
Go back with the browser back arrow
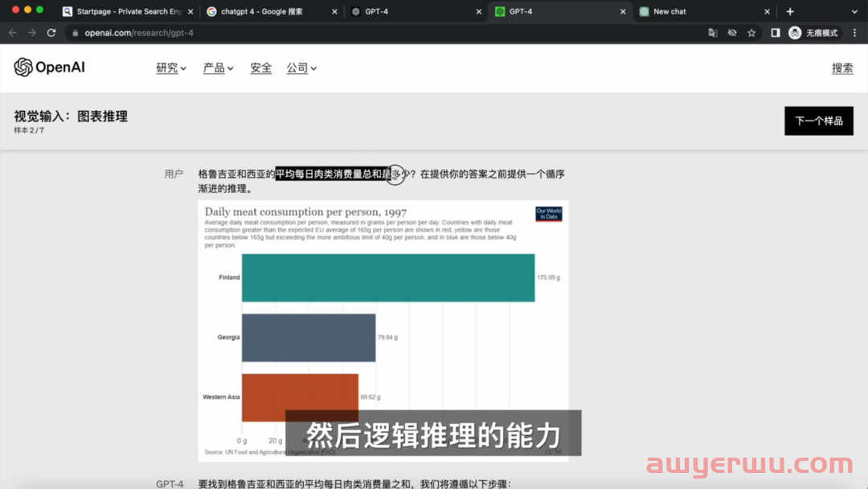click(x=12, y=33)
